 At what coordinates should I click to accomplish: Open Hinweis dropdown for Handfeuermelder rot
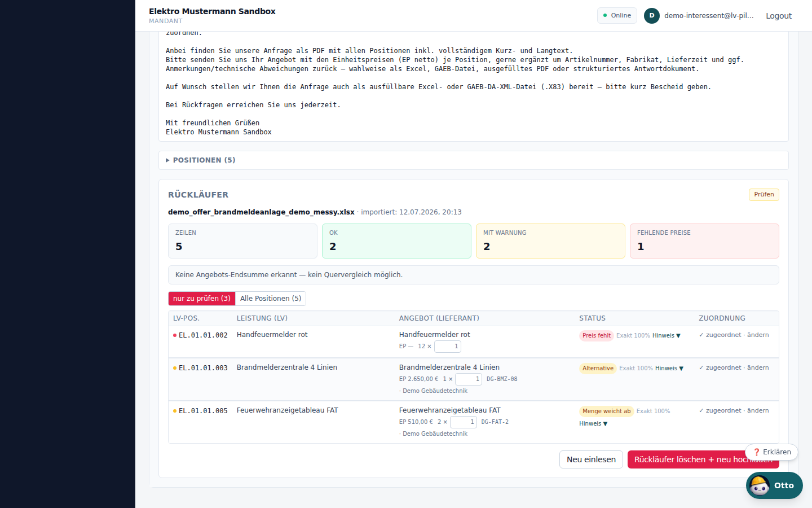[x=666, y=335]
